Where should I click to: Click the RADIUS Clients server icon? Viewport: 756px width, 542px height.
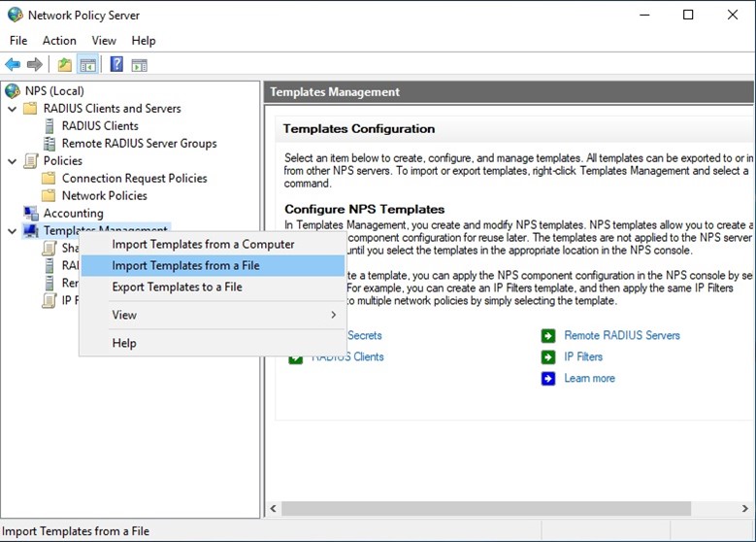pos(49,126)
